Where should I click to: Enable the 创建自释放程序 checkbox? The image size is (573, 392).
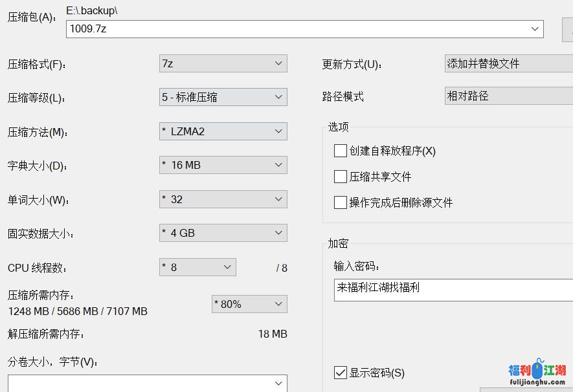tap(341, 151)
